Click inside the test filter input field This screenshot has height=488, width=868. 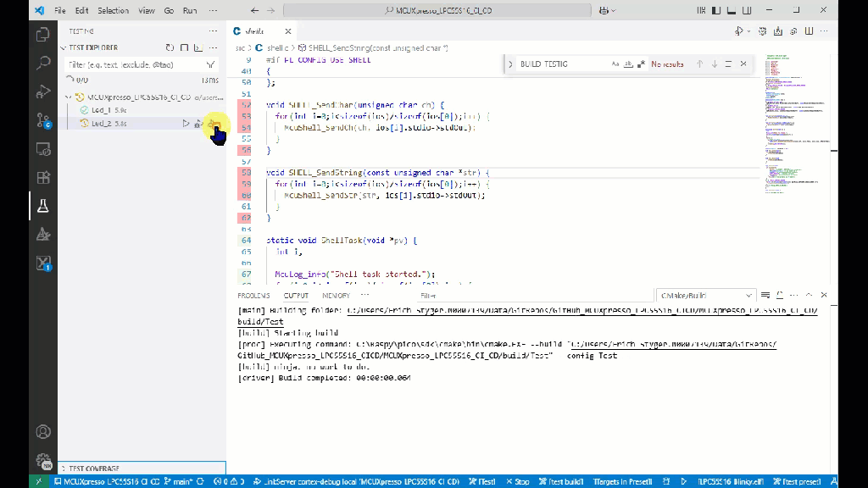coord(127,64)
